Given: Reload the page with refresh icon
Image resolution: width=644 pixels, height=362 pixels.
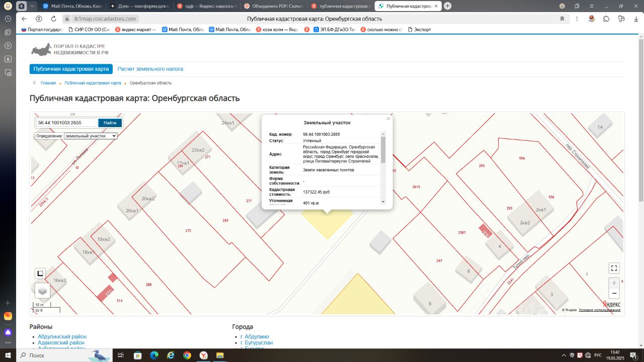Looking at the screenshot, I should coord(53,19).
